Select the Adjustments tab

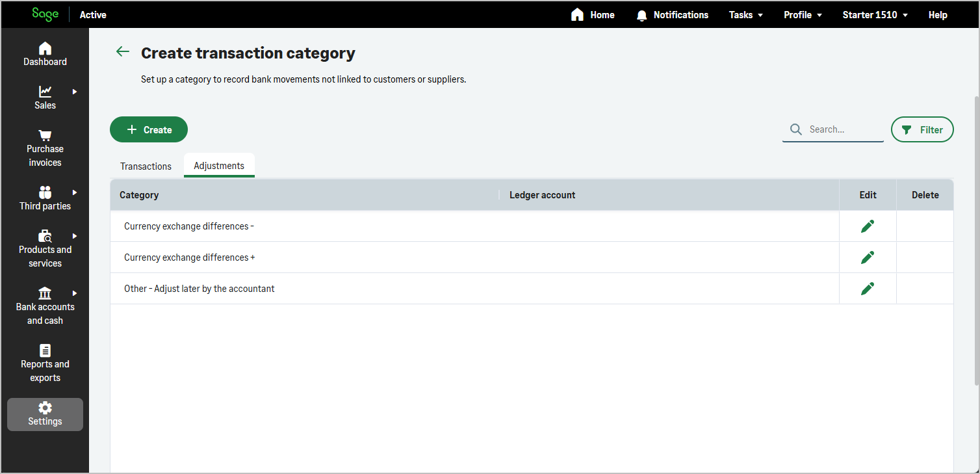[x=219, y=166]
